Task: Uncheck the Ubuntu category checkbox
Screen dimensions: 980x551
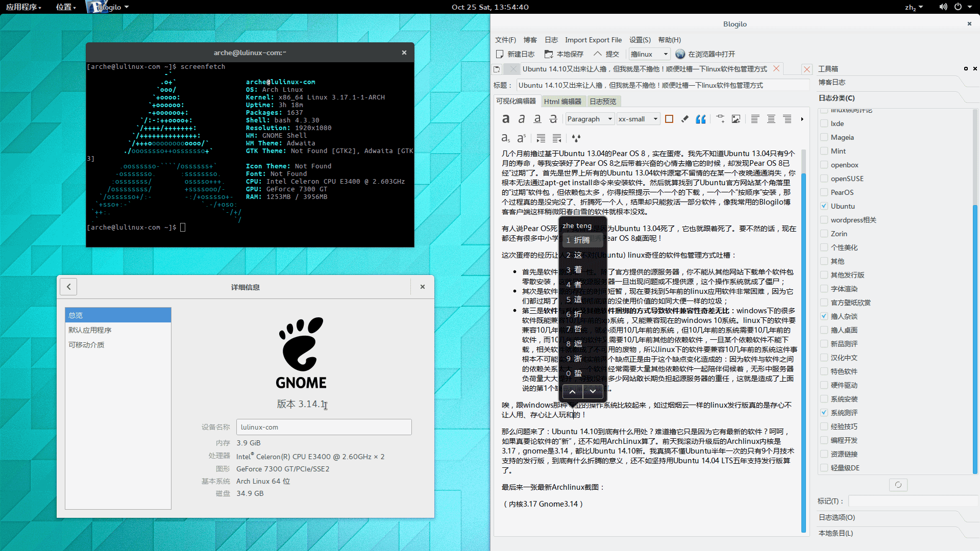Action: (x=824, y=206)
